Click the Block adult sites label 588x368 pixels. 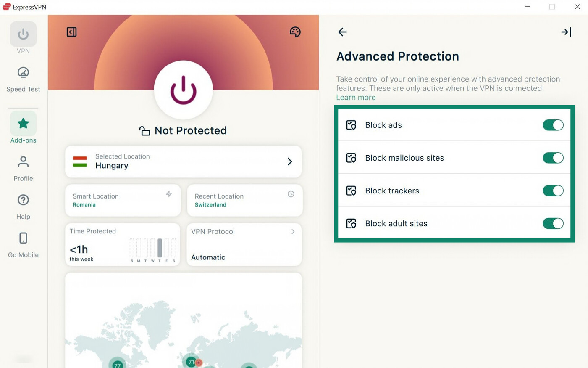tap(396, 223)
